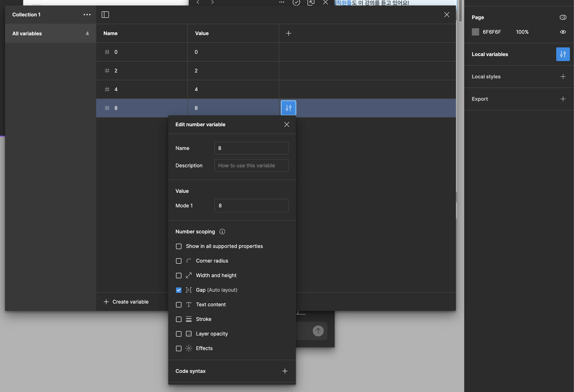Viewport: 574px width, 392px height.
Task: Open Number scoping info icon
Action: click(222, 232)
